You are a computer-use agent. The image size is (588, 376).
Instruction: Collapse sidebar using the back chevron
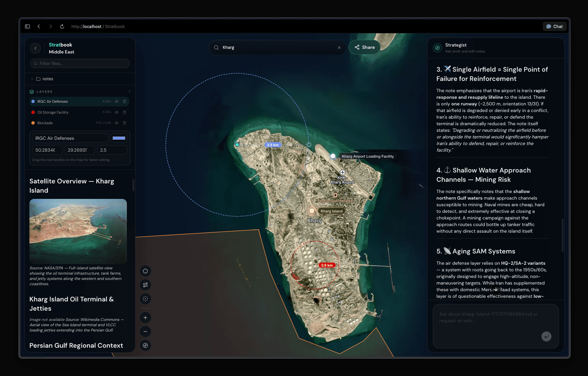click(35, 48)
